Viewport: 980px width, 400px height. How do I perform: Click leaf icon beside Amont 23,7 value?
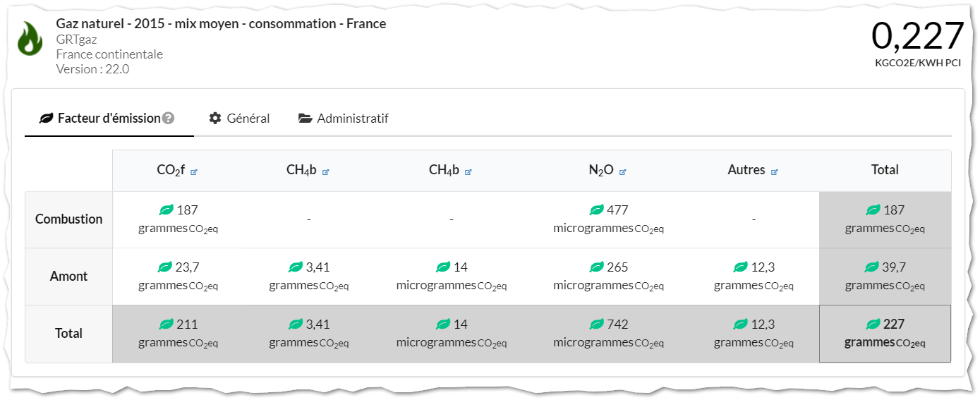tap(164, 267)
